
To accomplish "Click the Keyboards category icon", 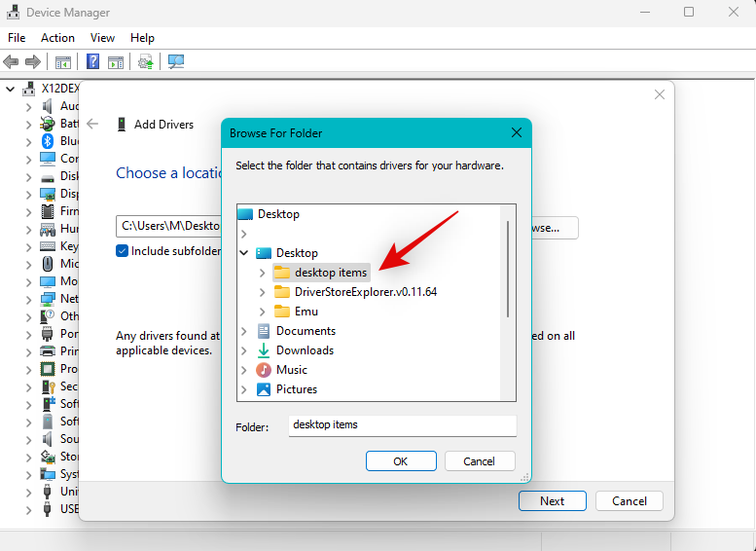I will coord(48,246).
